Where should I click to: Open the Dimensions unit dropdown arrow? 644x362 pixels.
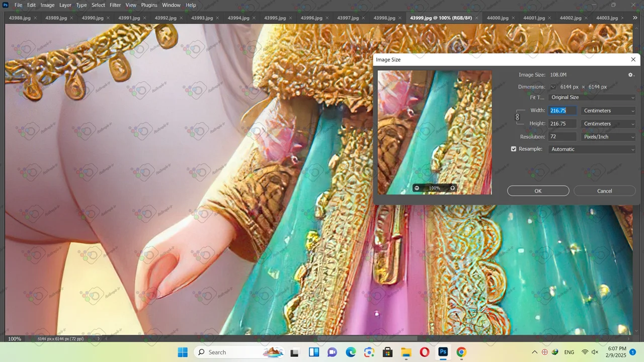tap(553, 87)
